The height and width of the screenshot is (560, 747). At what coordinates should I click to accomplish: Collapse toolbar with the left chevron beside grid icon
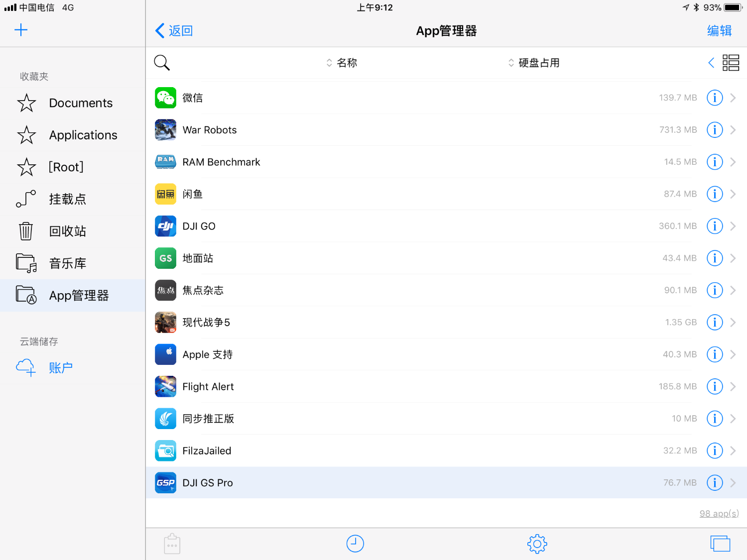(x=711, y=63)
